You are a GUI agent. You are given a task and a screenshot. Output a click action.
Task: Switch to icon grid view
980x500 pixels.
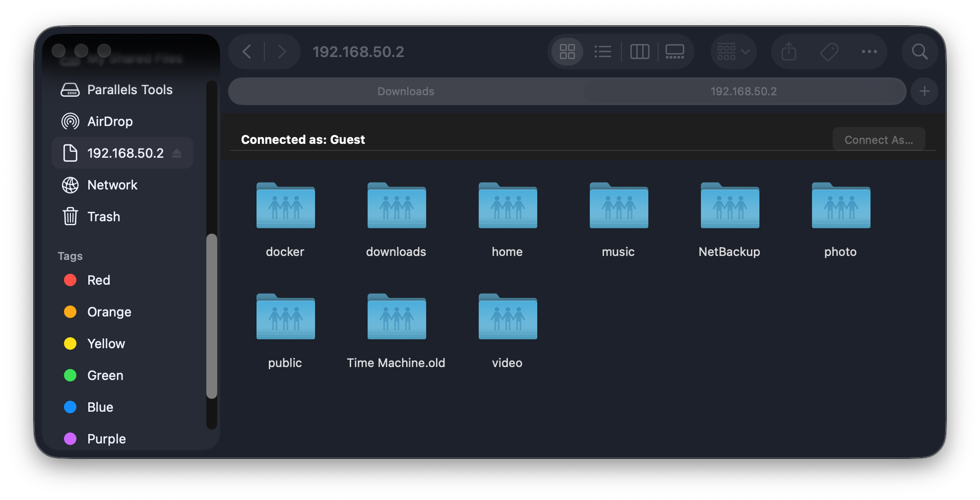click(x=567, y=52)
